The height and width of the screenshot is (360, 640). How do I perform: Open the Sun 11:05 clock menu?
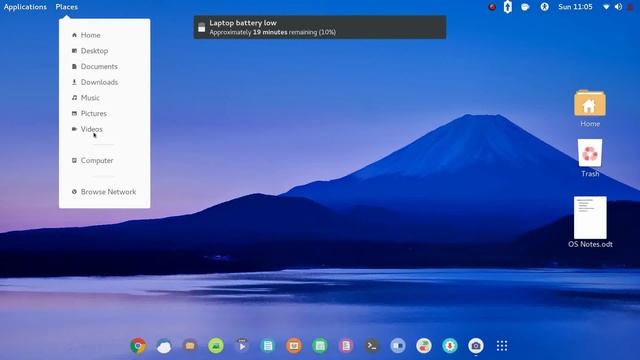point(575,7)
